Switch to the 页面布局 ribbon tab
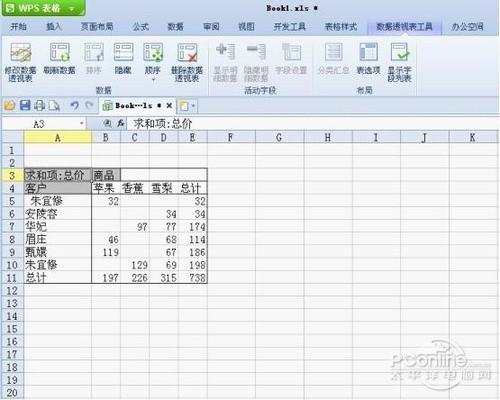This screenshot has height=400, width=500. click(x=97, y=27)
